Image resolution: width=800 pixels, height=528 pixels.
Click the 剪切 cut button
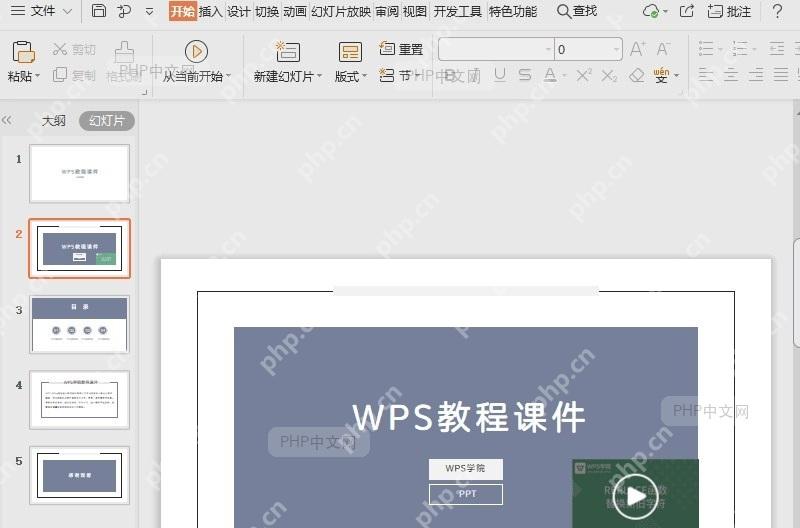74,49
